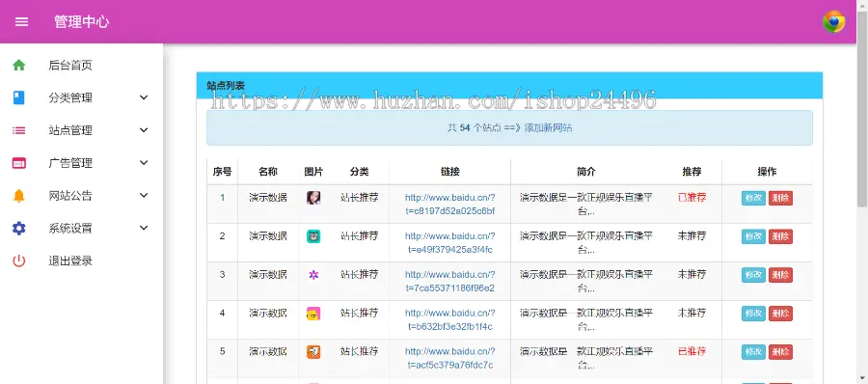Open link ending b632bf3e32fb1f4c
The height and width of the screenshot is (384, 868).
pos(450,319)
